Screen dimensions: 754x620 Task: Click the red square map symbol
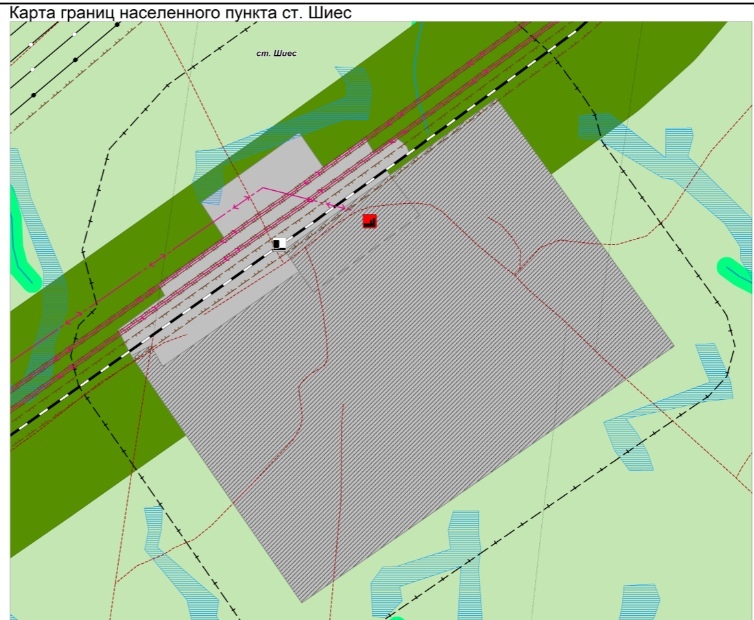pos(369,221)
